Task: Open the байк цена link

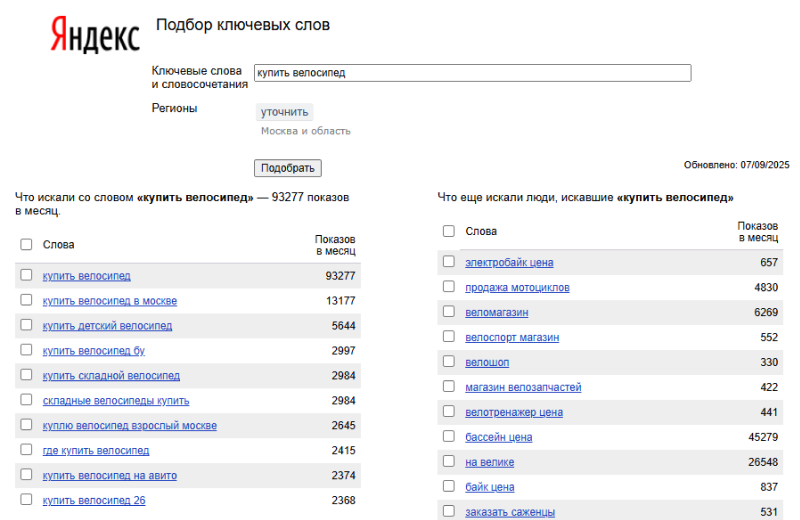Action: point(490,487)
